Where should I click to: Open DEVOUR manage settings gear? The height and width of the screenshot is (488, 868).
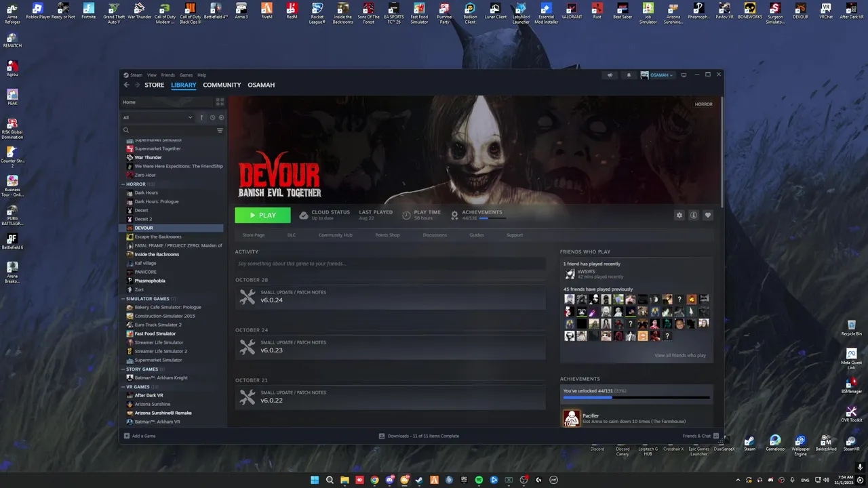(x=679, y=215)
